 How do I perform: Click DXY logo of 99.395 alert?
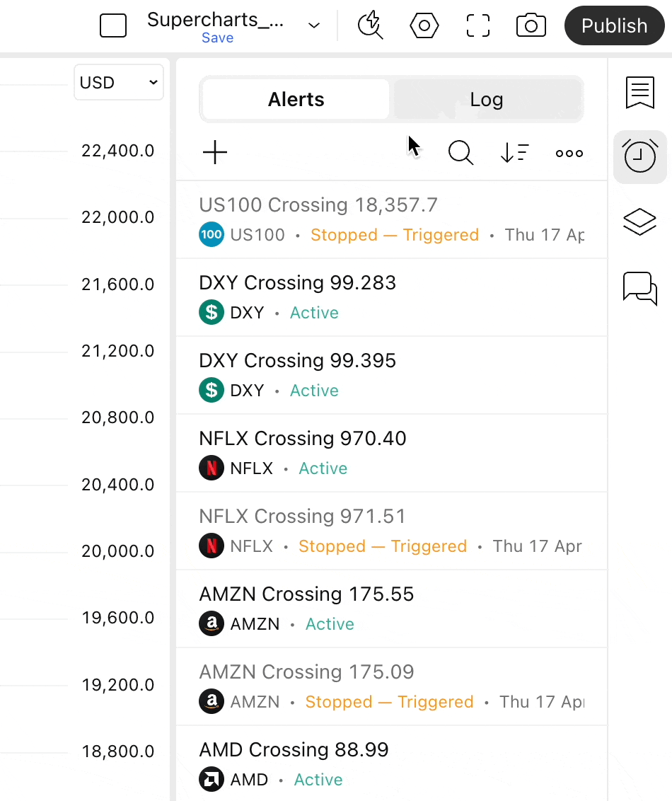[x=212, y=391]
